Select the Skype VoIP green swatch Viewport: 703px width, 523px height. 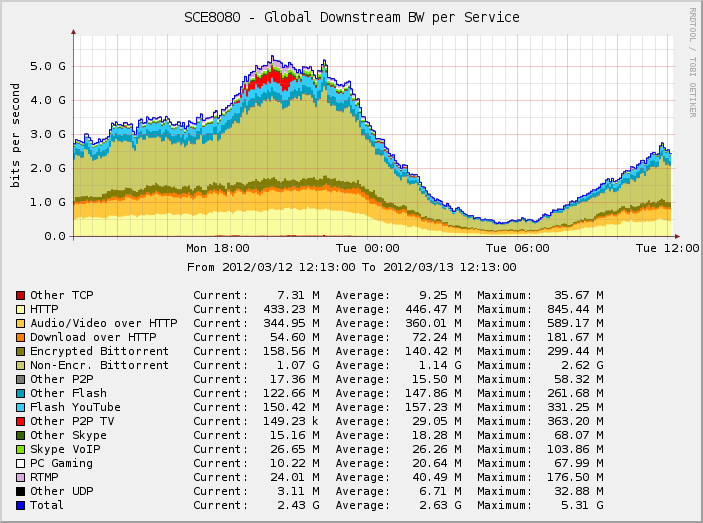click(20, 449)
